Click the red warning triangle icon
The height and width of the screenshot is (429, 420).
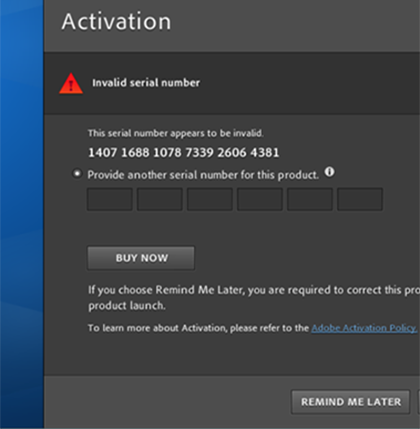coord(71,84)
